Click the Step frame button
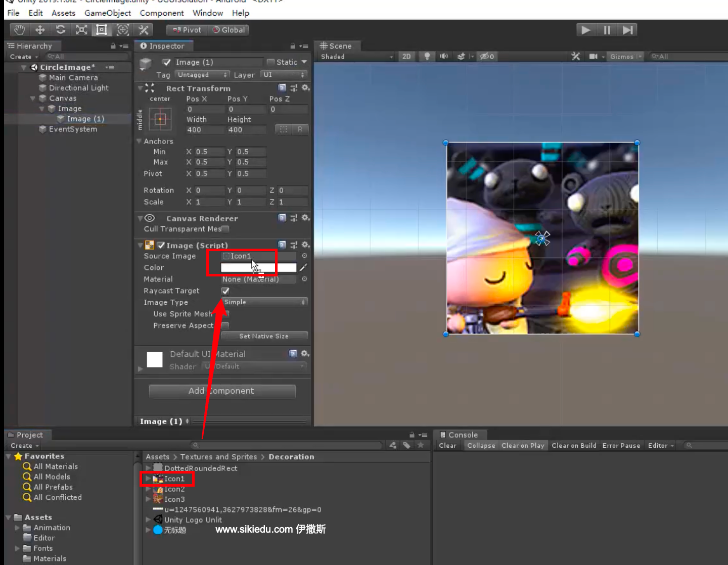This screenshot has width=728, height=565. (x=627, y=30)
